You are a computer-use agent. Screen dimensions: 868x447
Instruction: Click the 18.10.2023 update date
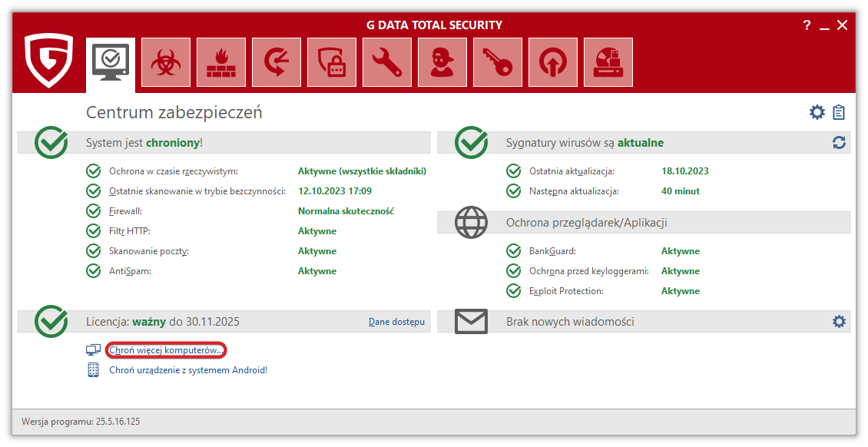pyautogui.click(x=684, y=171)
